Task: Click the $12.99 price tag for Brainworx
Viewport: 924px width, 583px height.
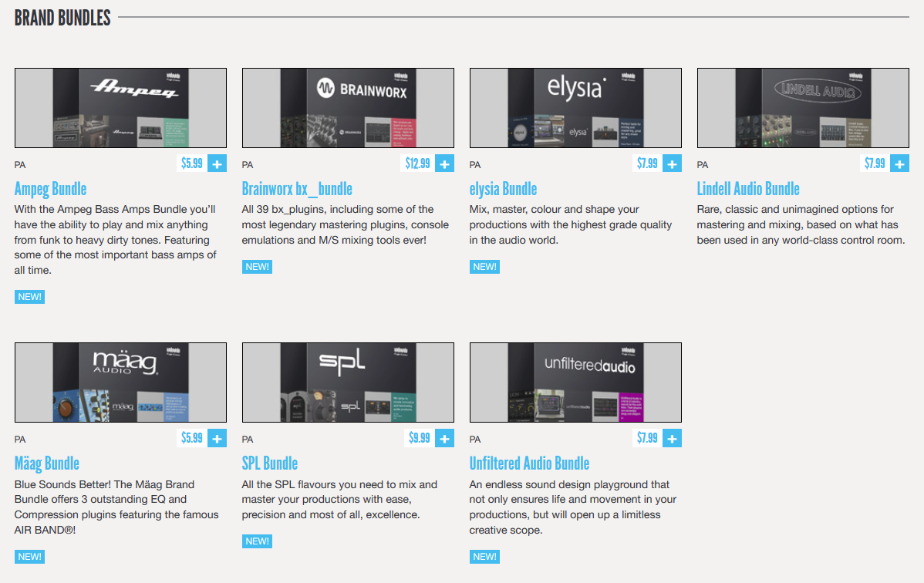Action: point(417,163)
